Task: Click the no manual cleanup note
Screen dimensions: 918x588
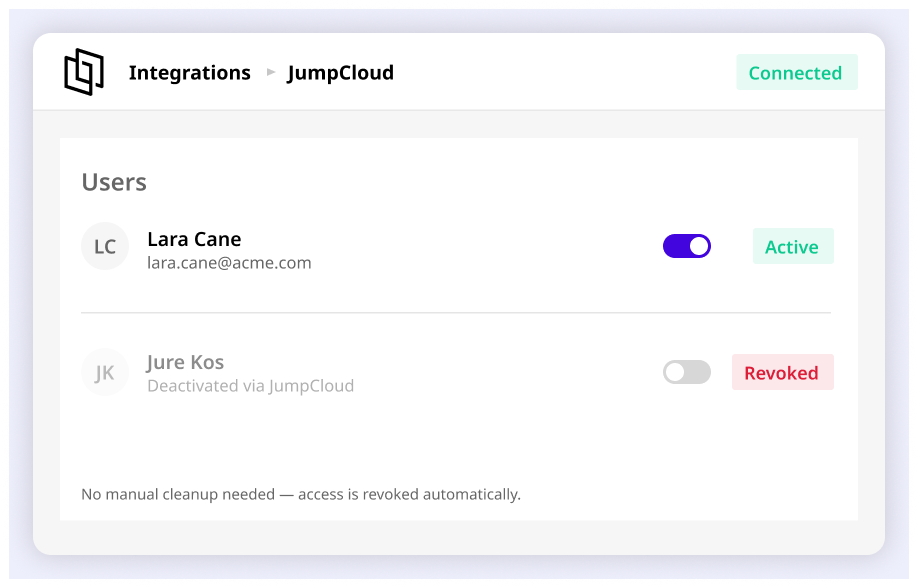Action: [301, 494]
